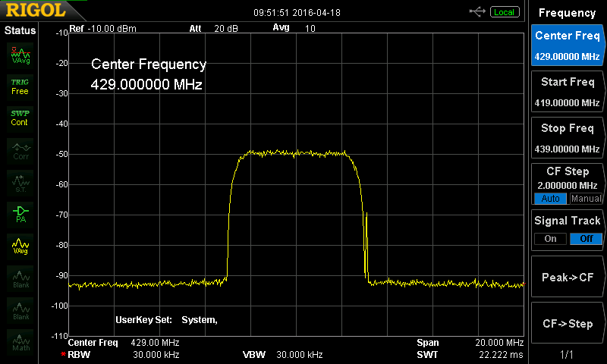Click the VBW 30.000 kHz readout
The height and width of the screenshot is (364, 607).
tap(282, 354)
